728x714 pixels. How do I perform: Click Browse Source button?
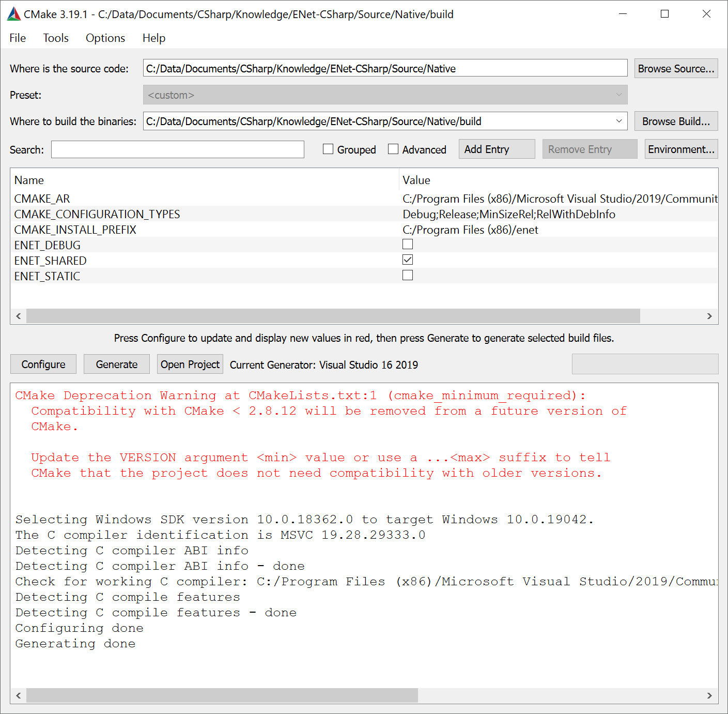tap(676, 68)
